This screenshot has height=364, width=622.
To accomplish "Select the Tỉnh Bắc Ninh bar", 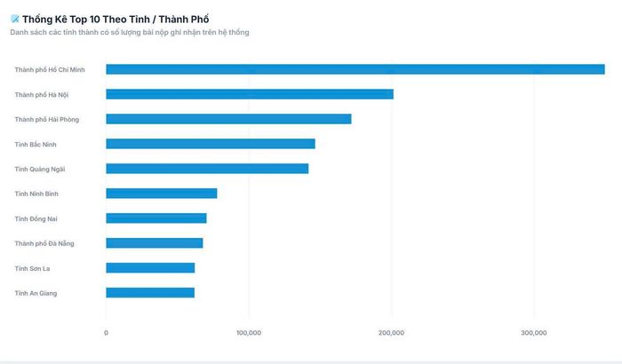I will (x=211, y=144).
